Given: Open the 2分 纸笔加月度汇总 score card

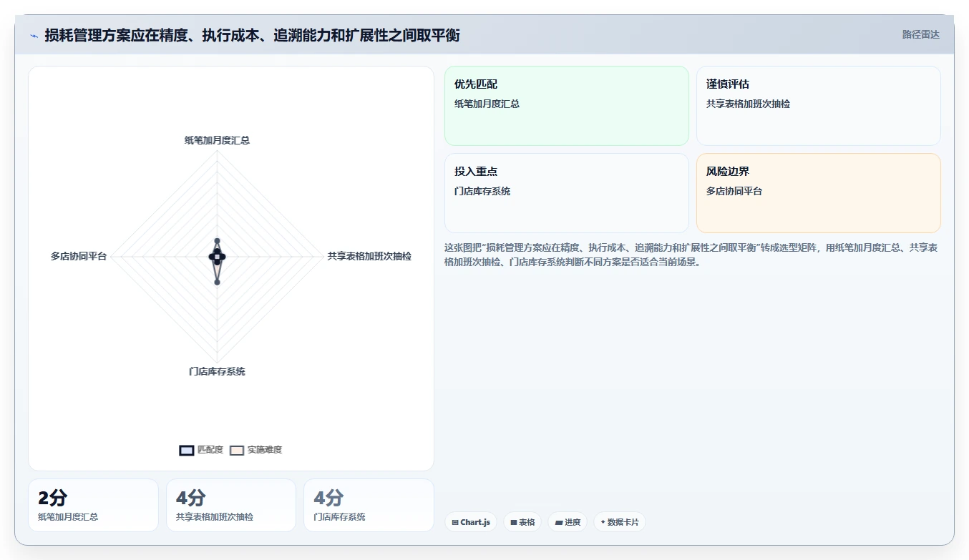Looking at the screenshot, I should pyautogui.click(x=93, y=505).
